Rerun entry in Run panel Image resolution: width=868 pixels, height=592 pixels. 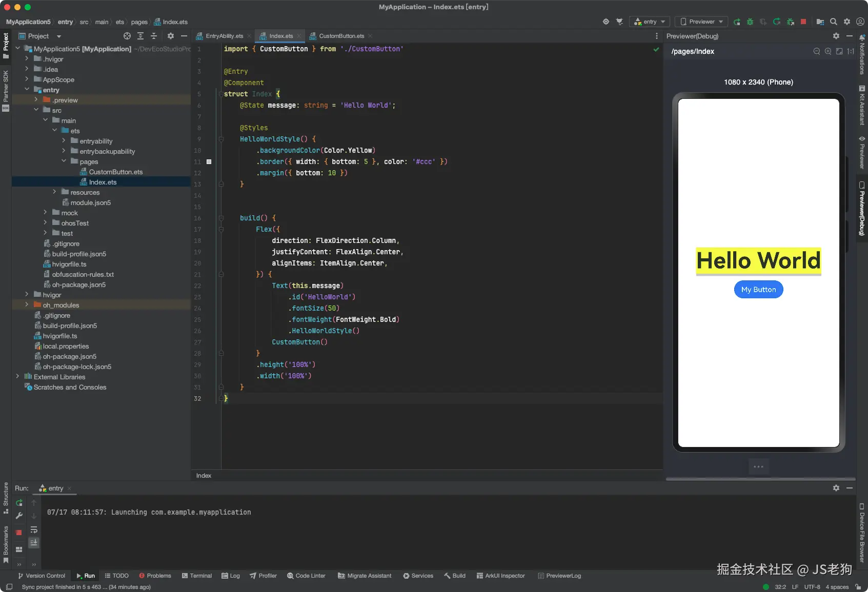[19, 503]
